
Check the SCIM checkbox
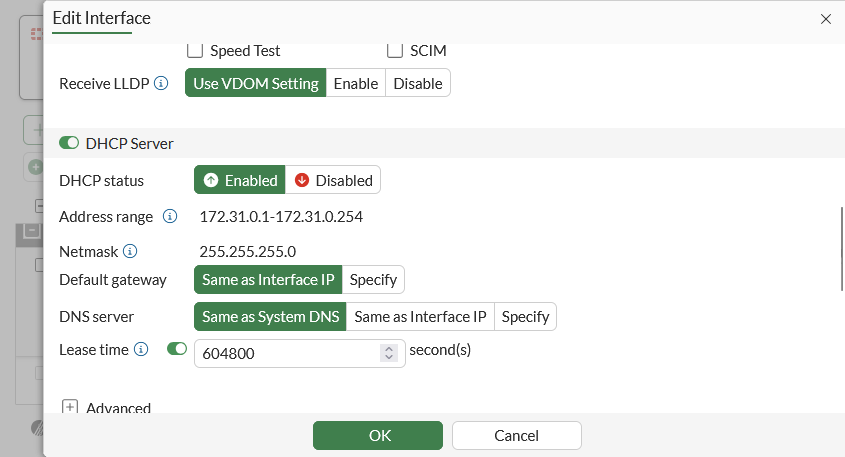click(x=395, y=50)
